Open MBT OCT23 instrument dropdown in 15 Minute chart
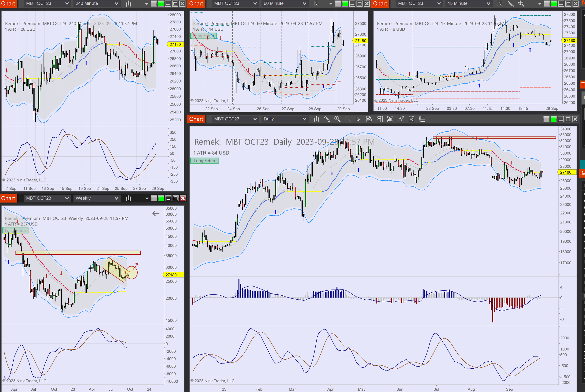585x392 pixels. coord(419,4)
